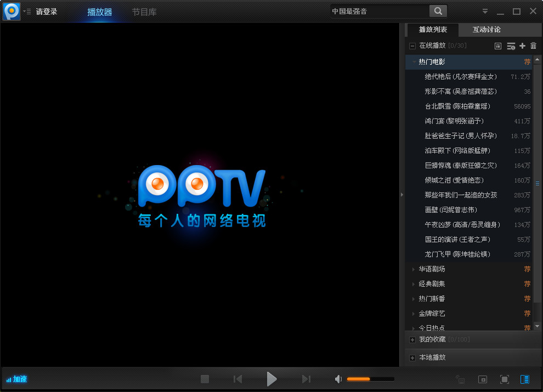This screenshot has width=543, height=392.
Task: Select 巨蟒惊魂 (泰版狂蟒之灾) movie
Action: pos(470,166)
